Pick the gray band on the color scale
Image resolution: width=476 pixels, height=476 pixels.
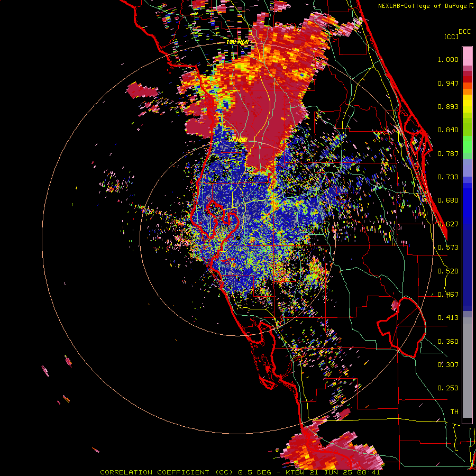click(x=467, y=368)
